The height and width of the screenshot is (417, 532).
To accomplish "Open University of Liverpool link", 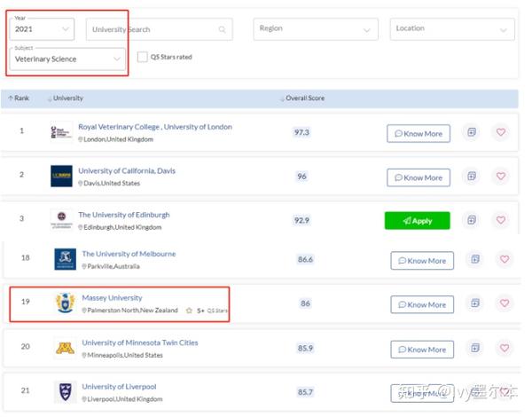I will [119, 387].
